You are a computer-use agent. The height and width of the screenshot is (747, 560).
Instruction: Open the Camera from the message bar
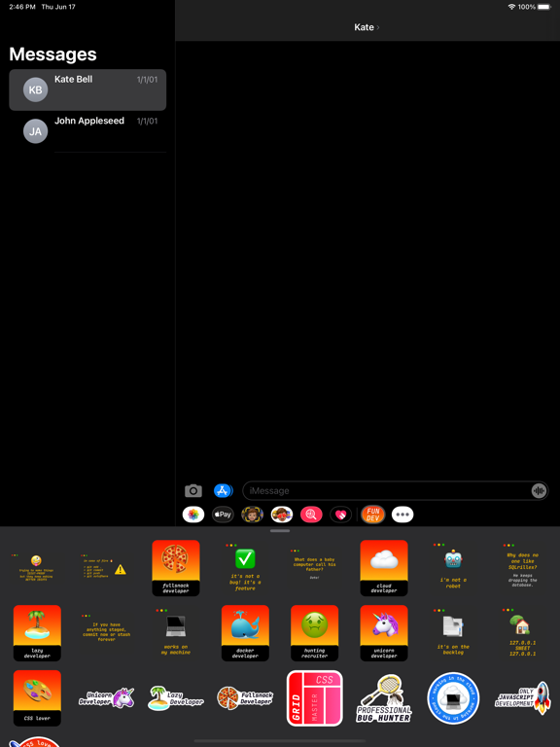pyautogui.click(x=192, y=490)
